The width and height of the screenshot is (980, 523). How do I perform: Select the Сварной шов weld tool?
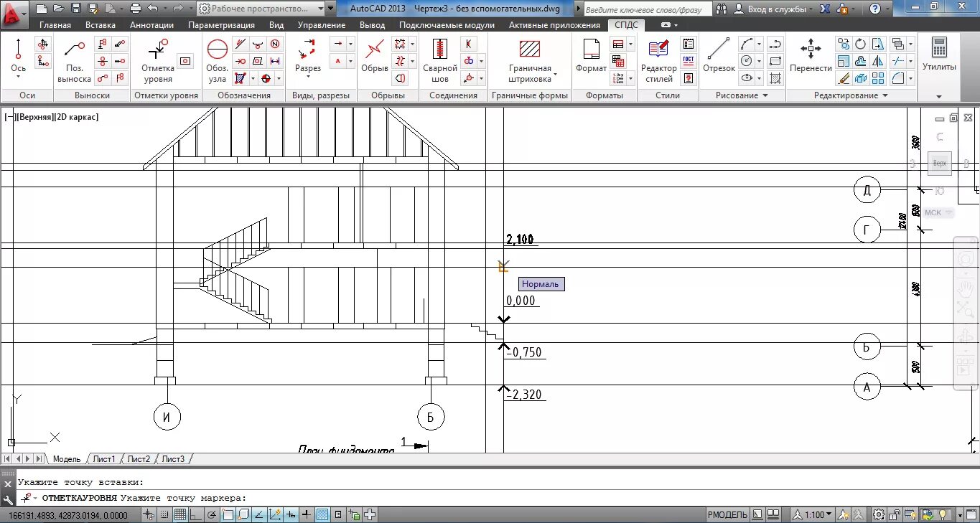[x=439, y=61]
